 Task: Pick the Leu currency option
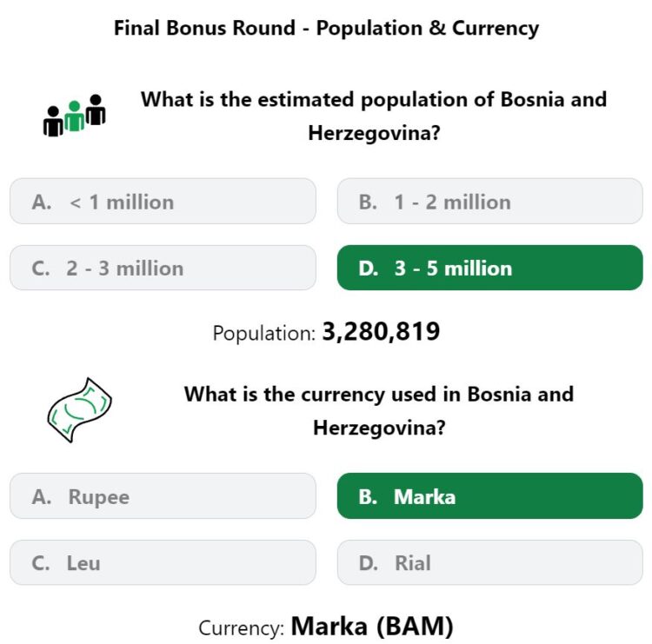163,562
